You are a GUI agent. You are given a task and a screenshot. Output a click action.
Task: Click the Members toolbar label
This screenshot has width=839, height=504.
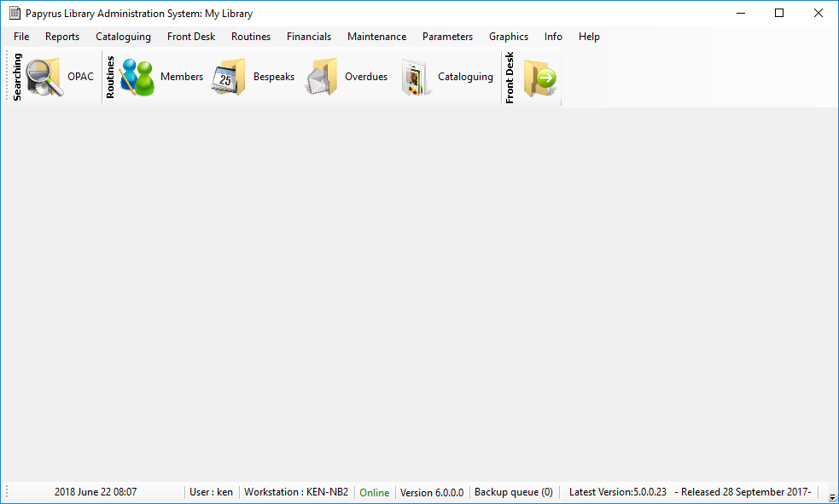point(182,77)
